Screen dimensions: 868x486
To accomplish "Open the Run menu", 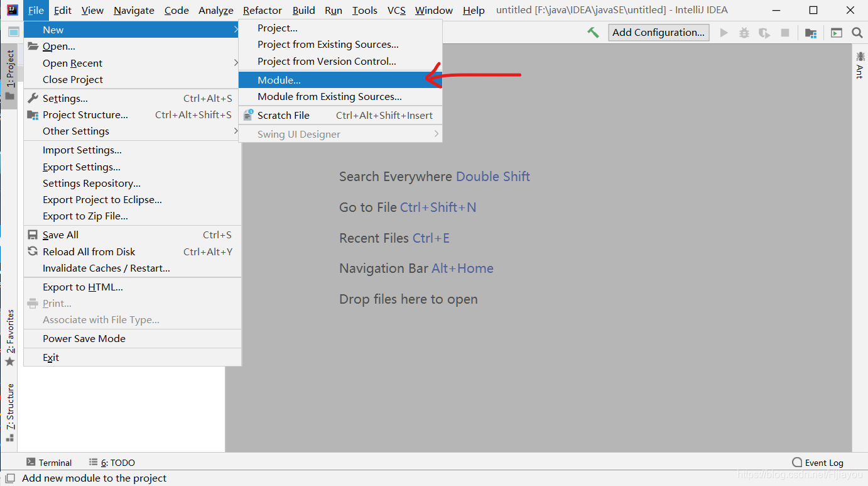I will 334,10.
